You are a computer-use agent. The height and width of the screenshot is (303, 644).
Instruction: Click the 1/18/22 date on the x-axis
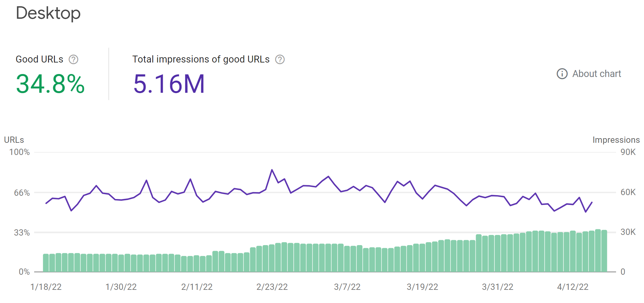click(46, 287)
